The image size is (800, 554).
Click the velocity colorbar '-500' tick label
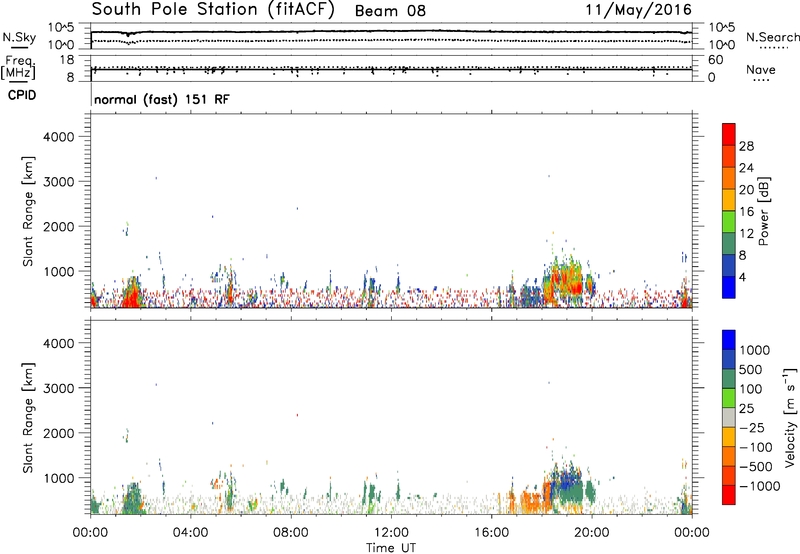point(756,467)
